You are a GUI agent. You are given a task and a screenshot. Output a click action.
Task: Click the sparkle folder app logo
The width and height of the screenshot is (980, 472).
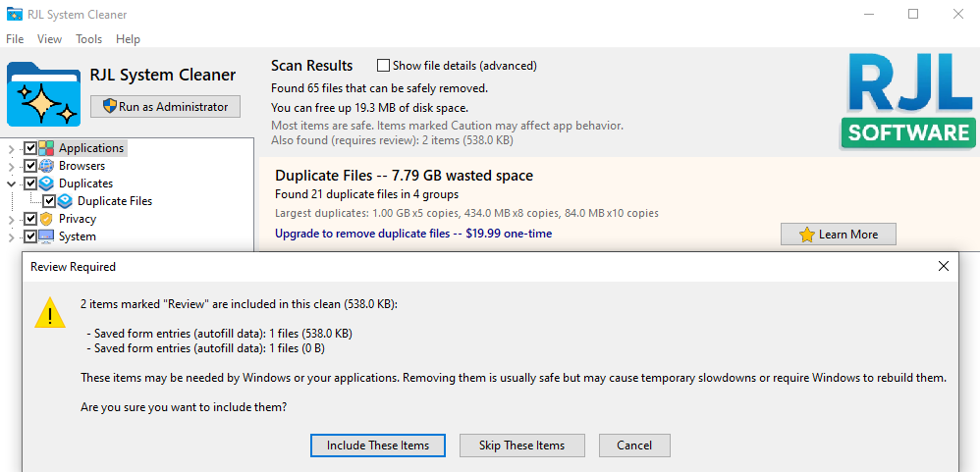point(43,94)
